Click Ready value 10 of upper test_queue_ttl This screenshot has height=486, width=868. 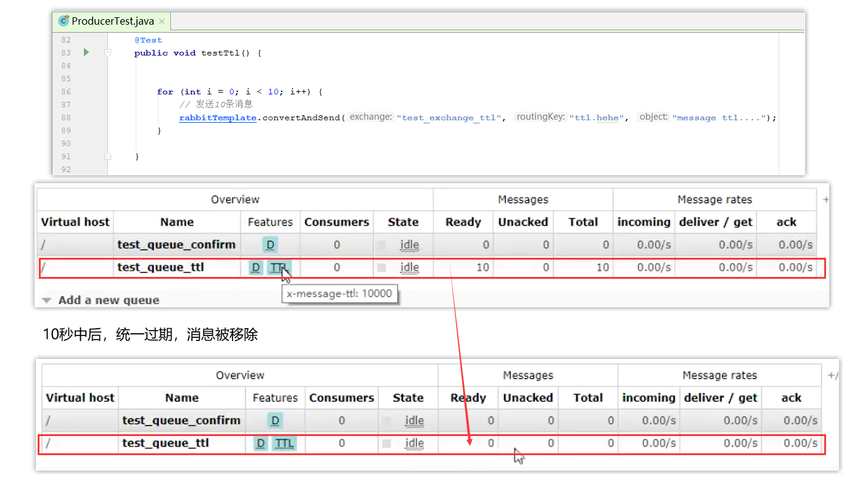[x=482, y=268]
